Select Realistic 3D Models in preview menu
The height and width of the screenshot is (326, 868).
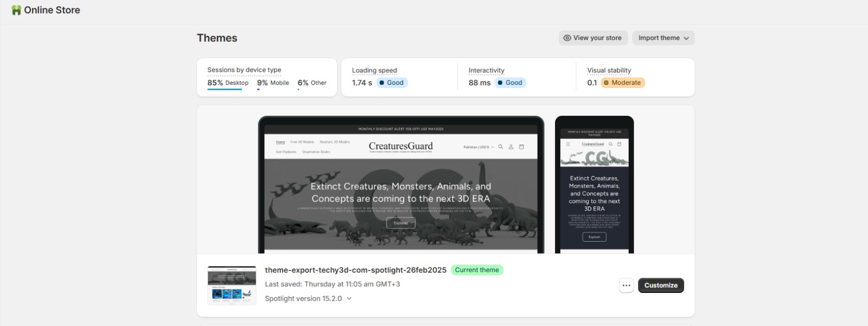coord(335,142)
